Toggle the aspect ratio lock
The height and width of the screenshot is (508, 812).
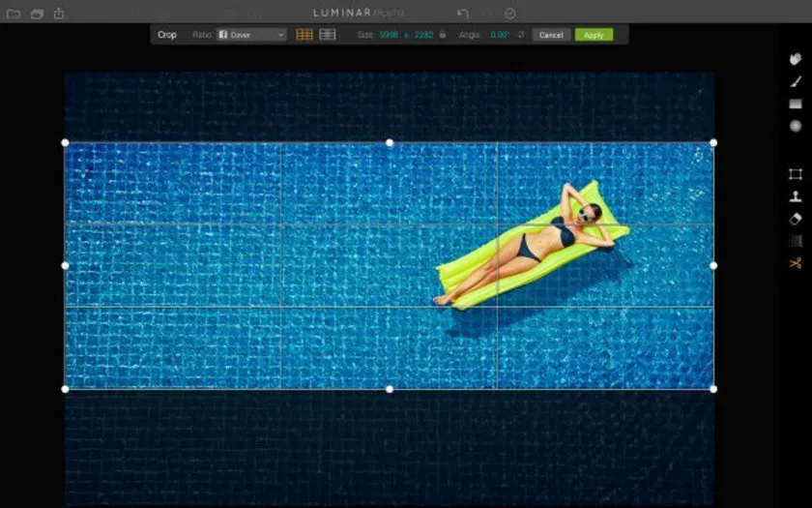click(x=443, y=35)
